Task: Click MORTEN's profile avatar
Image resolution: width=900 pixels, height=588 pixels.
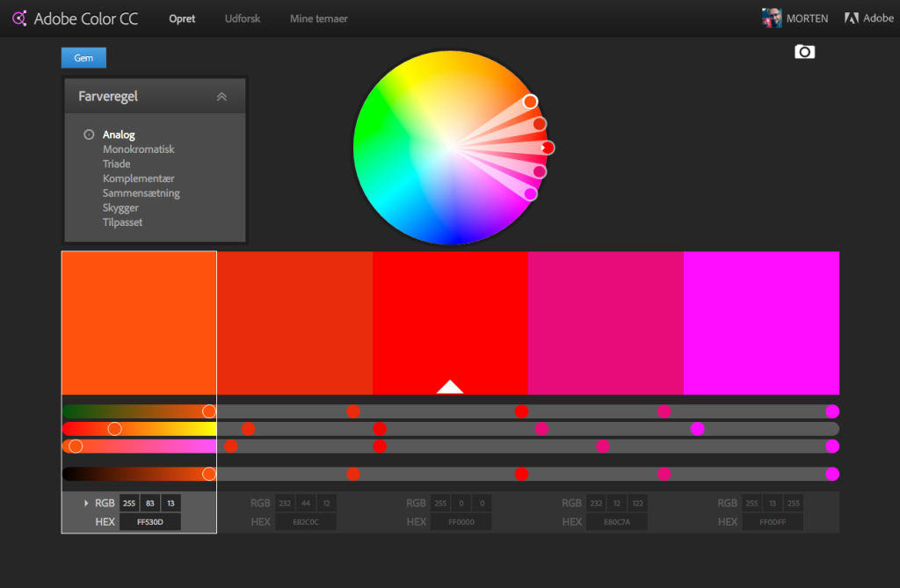Action: pos(772,18)
